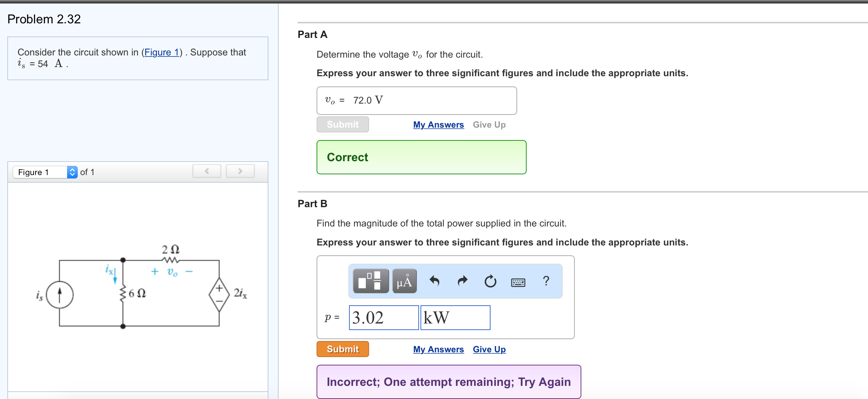Click the redo arrow in the answer toolbar

(462, 281)
